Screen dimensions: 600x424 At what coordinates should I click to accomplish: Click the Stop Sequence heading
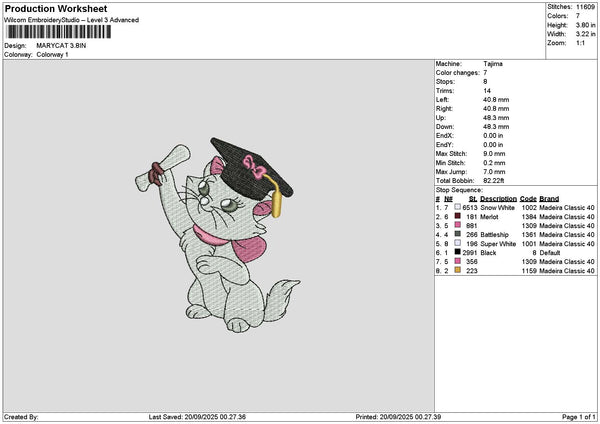pos(459,190)
